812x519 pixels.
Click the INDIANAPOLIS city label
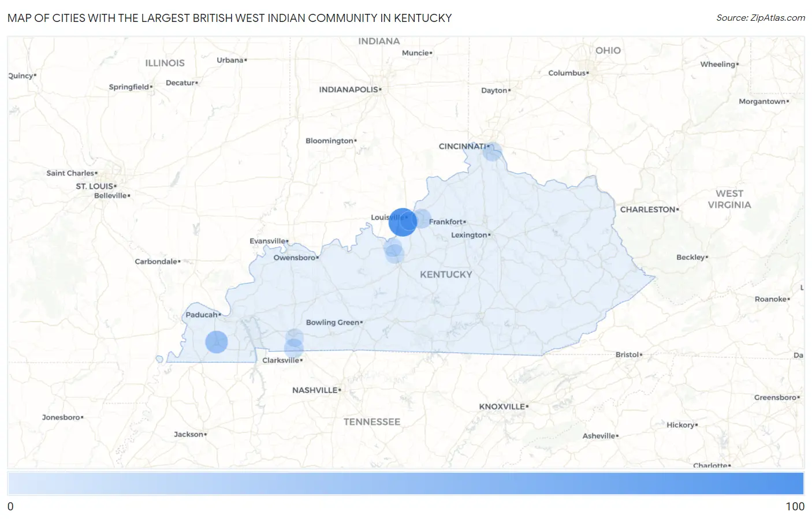point(349,89)
